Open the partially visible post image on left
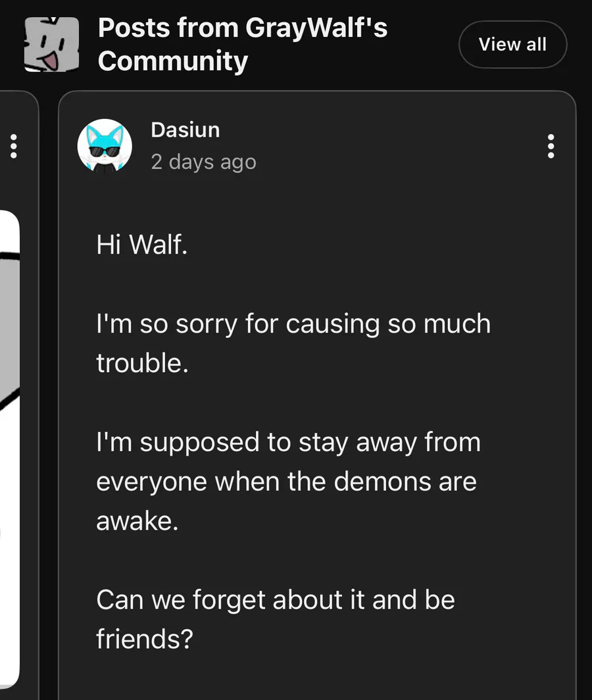The height and width of the screenshot is (700, 592). pyautogui.click(x=9, y=447)
